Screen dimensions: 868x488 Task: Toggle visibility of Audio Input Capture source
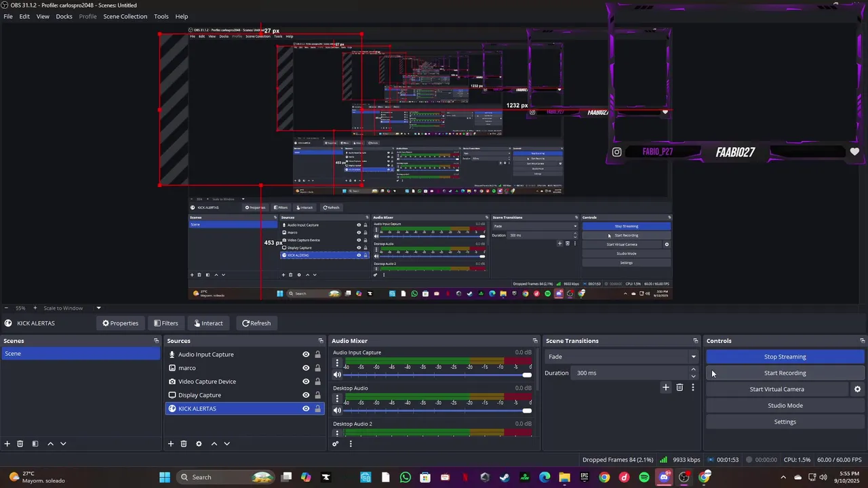pyautogui.click(x=306, y=354)
